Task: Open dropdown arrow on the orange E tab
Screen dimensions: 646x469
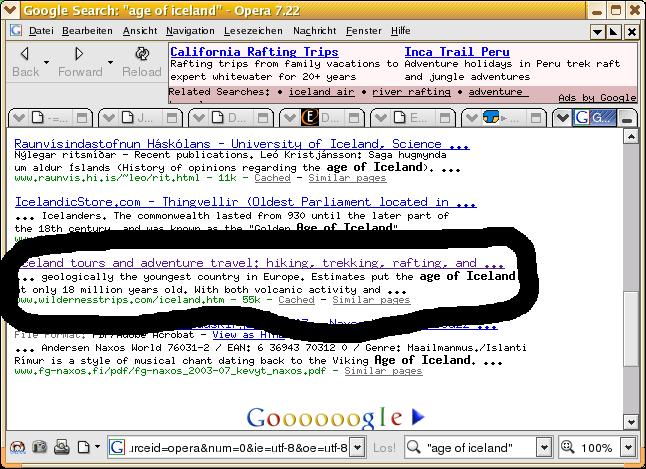Action: point(290,119)
